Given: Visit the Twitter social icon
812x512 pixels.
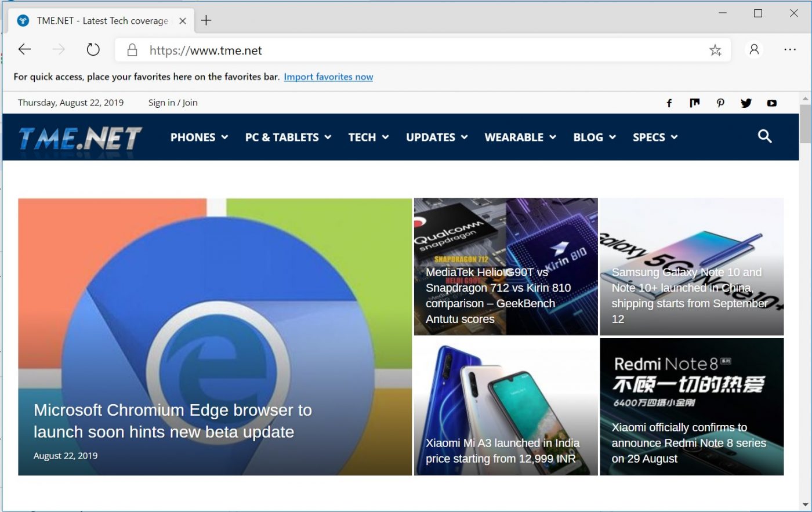Looking at the screenshot, I should pos(746,103).
